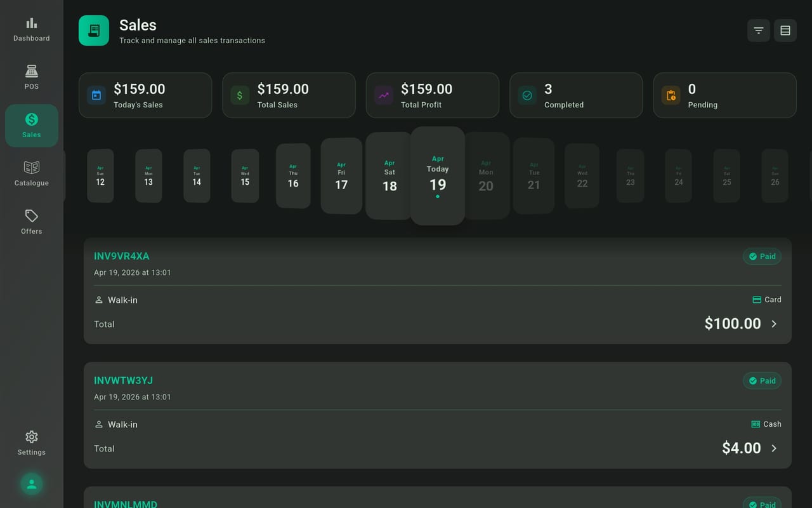Click the Pending clipboard icon
This screenshot has height=508, width=812.
click(x=671, y=95)
